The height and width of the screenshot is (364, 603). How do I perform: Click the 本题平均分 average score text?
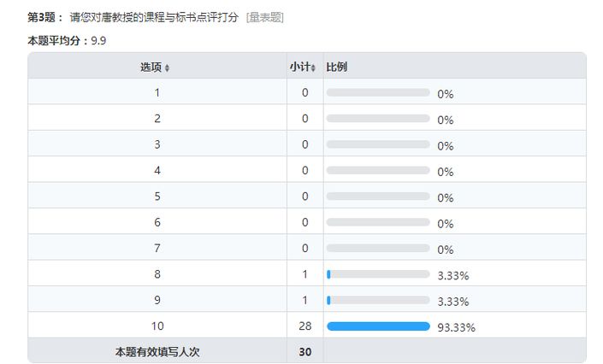(67, 40)
